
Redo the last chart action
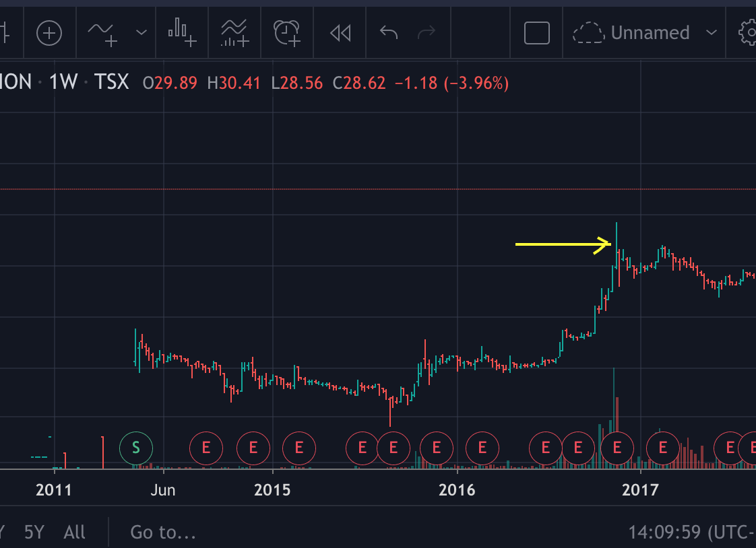tap(427, 32)
